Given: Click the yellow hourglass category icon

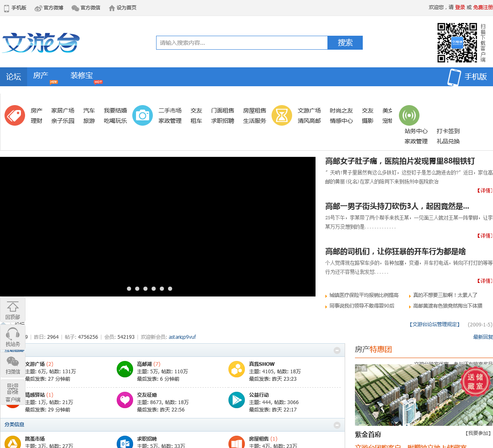Looking at the screenshot, I should tap(282, 115).
